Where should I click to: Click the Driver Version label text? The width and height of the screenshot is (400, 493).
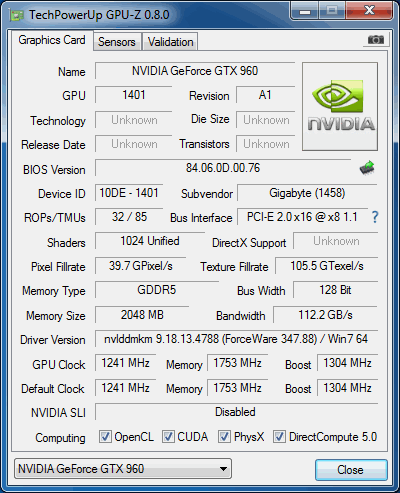pyautogui.click(x=53, y=340)
